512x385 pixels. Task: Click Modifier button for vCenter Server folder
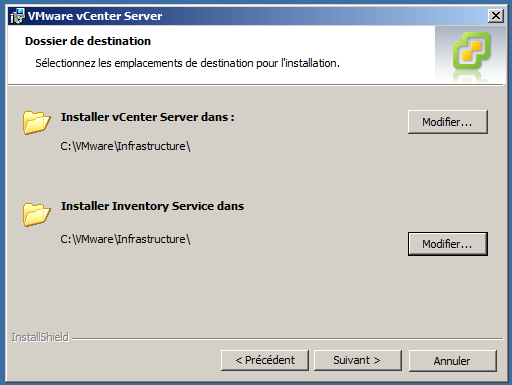click(x=448, y=122)
